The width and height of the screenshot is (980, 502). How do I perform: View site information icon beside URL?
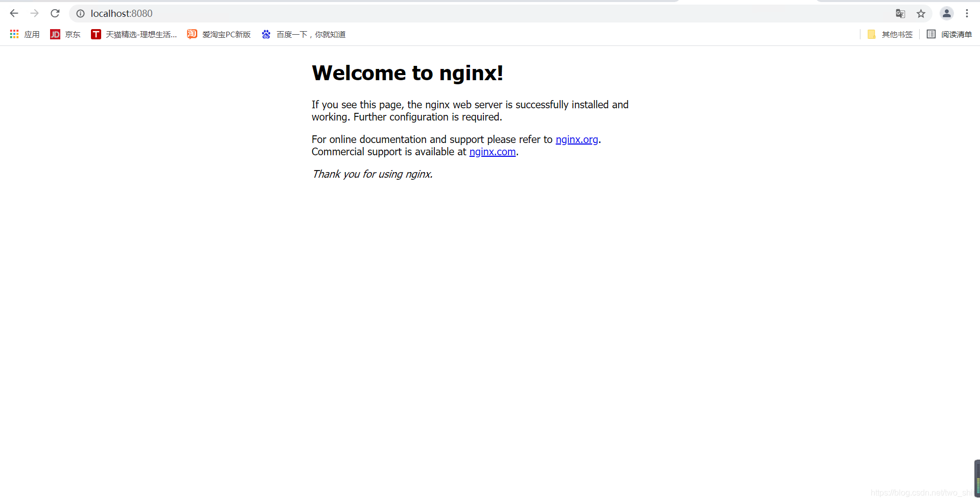coord(80,14)
